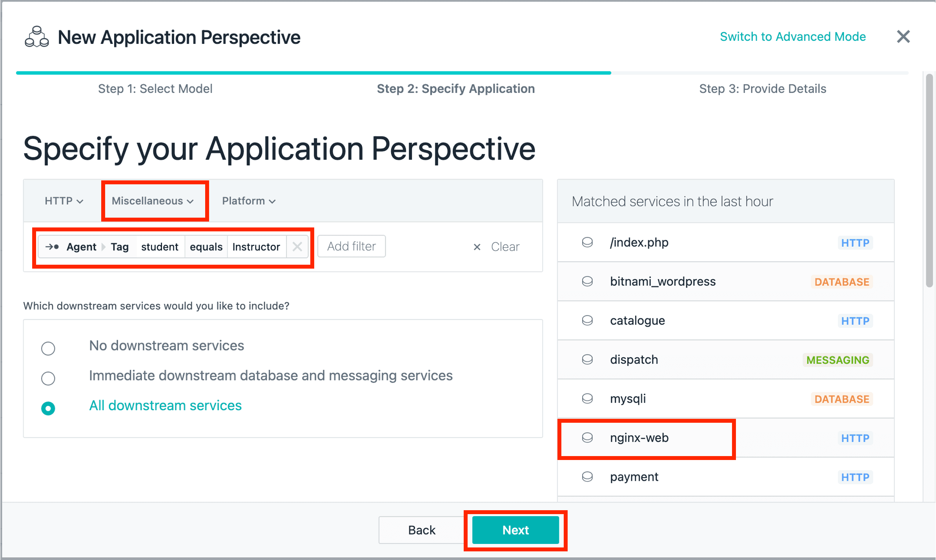Click the service icon next to /index.php
Image resolution: width=936 pixels, height=560 pixels.
click(587, 242)
